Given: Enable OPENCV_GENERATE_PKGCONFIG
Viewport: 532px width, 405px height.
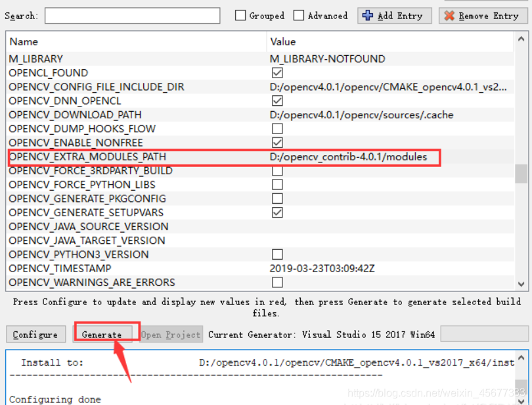Looking at the screenshot, I should coord(277,199).
